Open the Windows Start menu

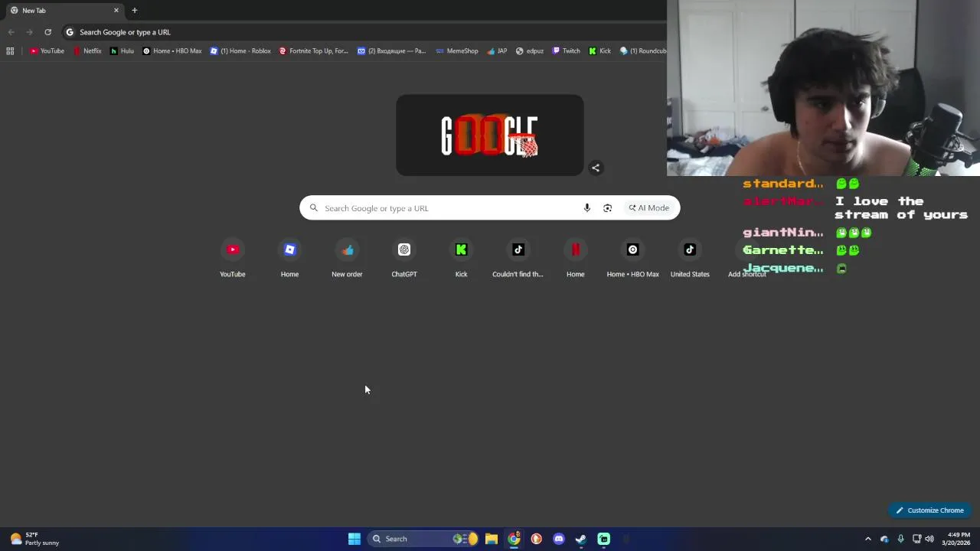[354, 539]
